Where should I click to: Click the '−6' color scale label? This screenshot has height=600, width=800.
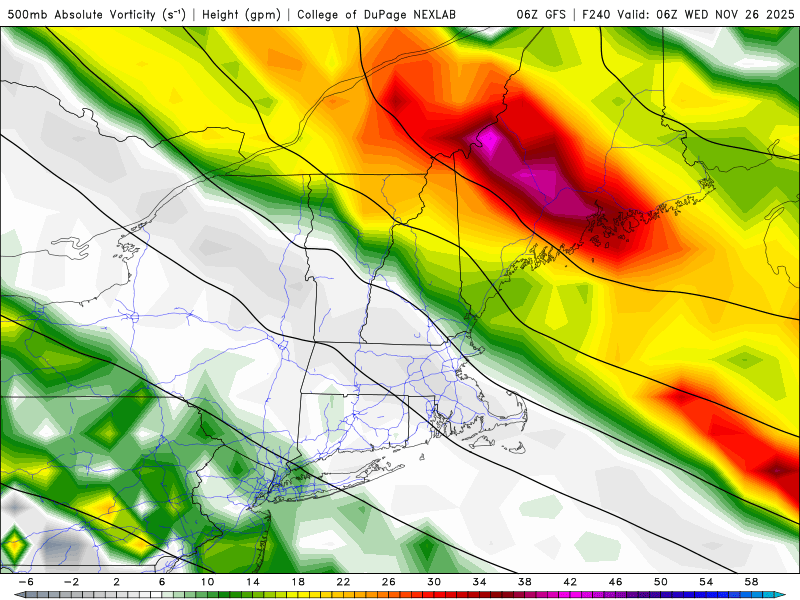point(26,582)
